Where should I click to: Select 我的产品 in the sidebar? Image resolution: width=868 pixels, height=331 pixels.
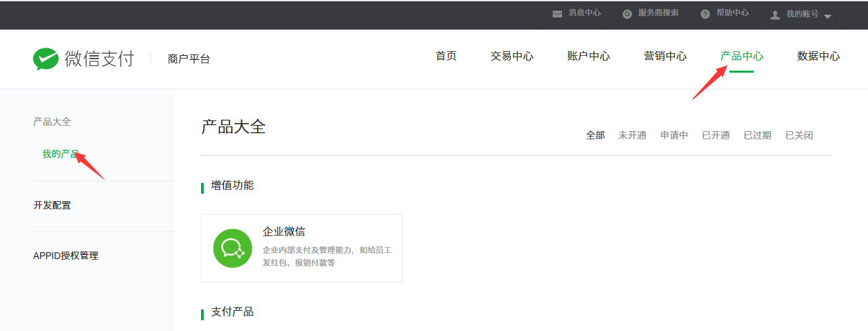pyautogui.click(x=61, y=154)
